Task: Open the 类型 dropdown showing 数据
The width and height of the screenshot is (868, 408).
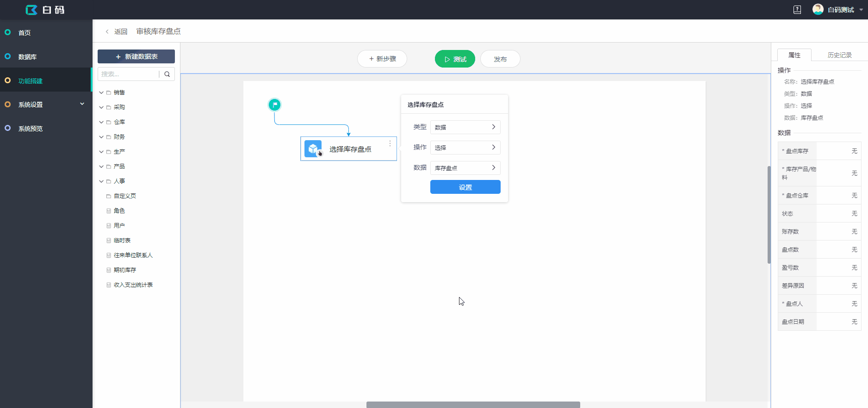Action: [x=465, y=127]
